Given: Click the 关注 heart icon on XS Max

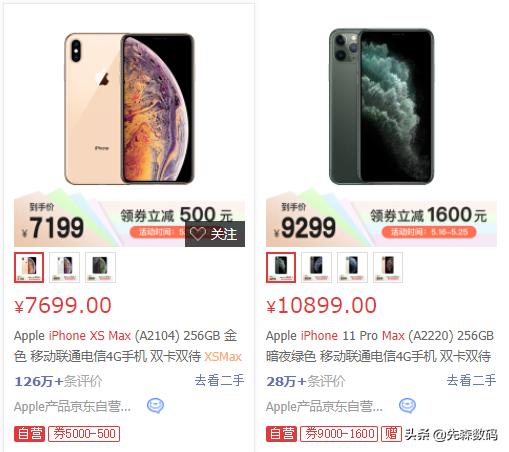Looking at the screenshot, I should [x=197, y=234].
